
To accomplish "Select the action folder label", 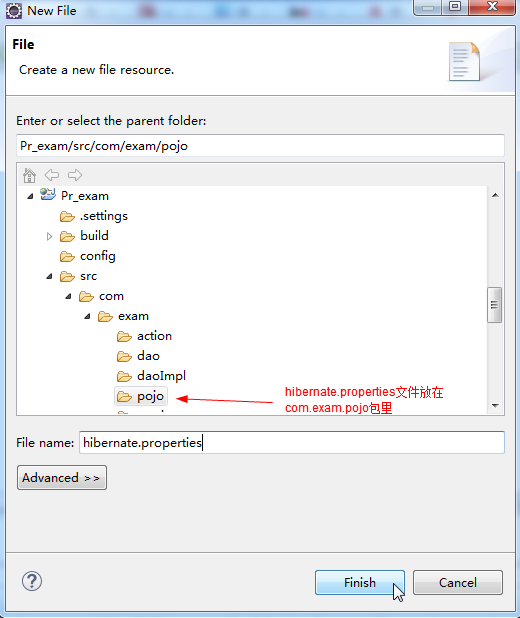I will (x=154, y=336).
